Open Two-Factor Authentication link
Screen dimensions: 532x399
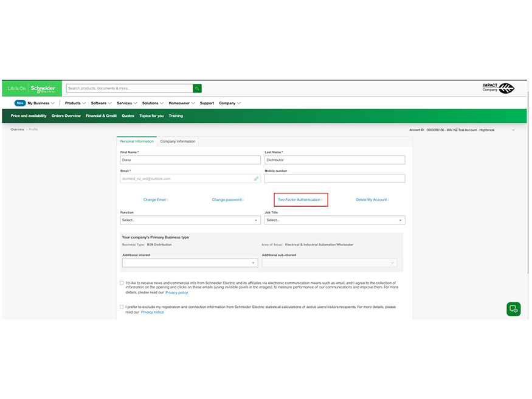pos(300,199)
